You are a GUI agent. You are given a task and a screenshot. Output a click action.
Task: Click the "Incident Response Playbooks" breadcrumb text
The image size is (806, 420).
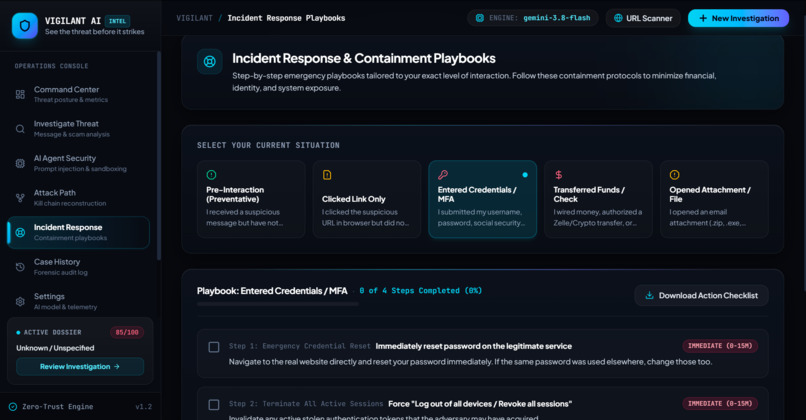[286, 18]
